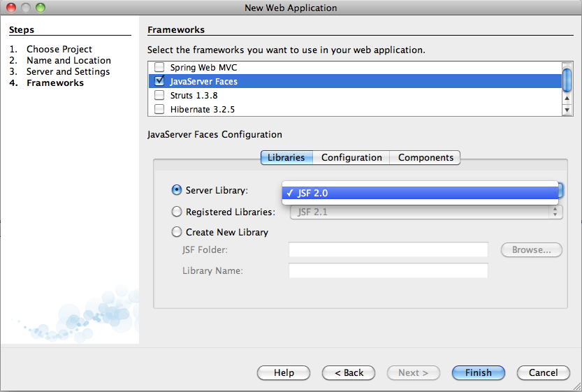Go back with the Back button
The height and width of the screenshot is (392, 582).
349,372
